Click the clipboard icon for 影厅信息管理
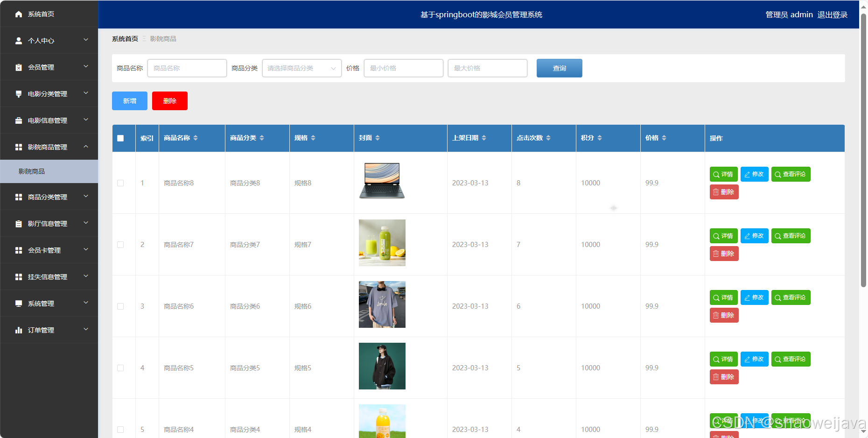 (19, 224)
